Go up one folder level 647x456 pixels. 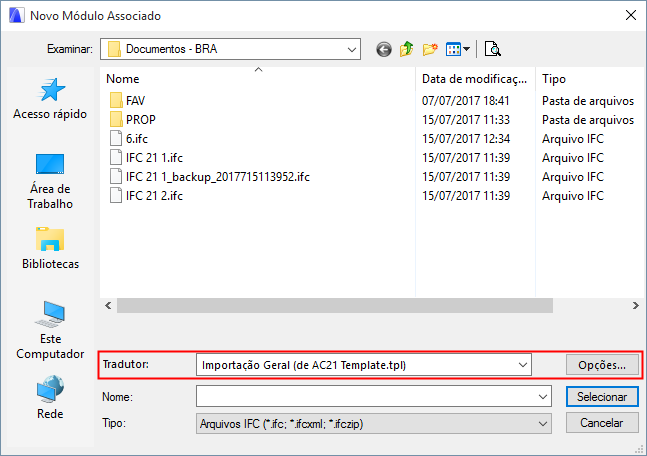coord(407,48)
